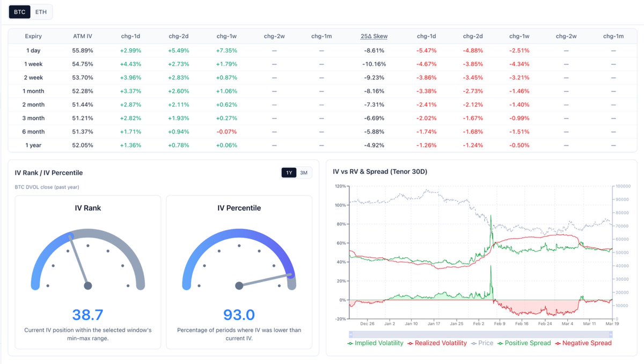The image size is (644, 364).
Task: Sort the table by Expiry column
Action: [33, 36]
